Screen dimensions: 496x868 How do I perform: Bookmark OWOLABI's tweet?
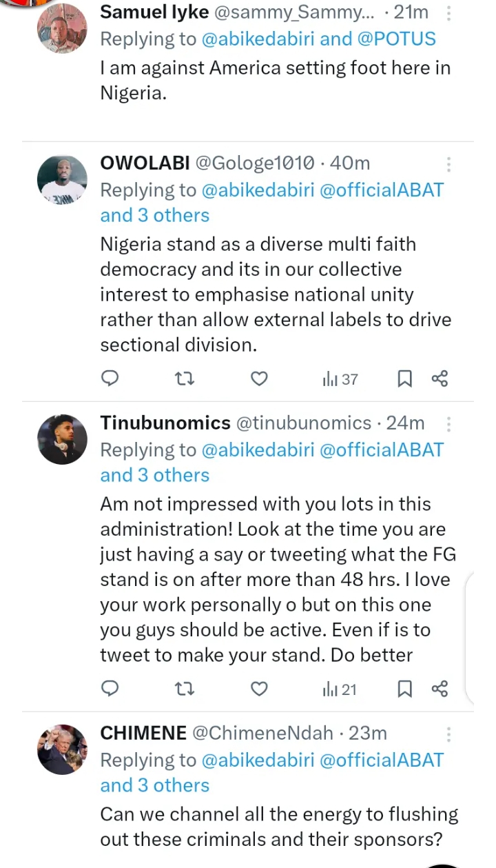[x=406, y=379]
